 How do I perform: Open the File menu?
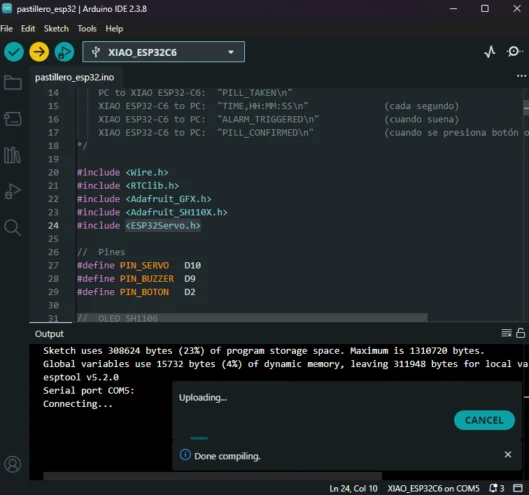(x=7, y=29)
